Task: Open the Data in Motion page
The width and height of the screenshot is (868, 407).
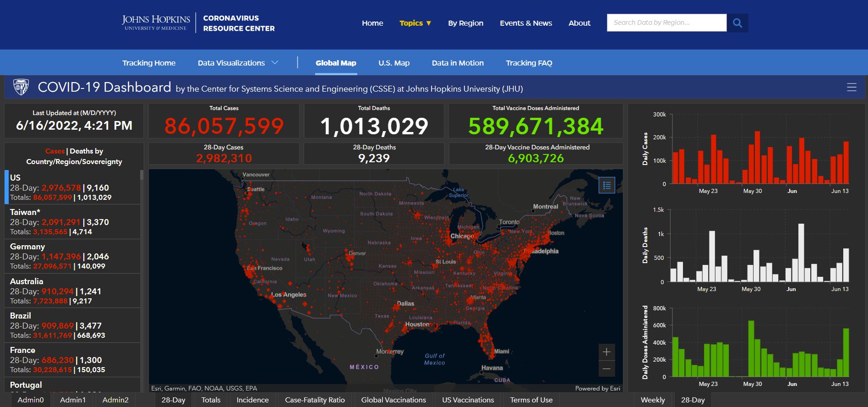Action: click(458, 63)
